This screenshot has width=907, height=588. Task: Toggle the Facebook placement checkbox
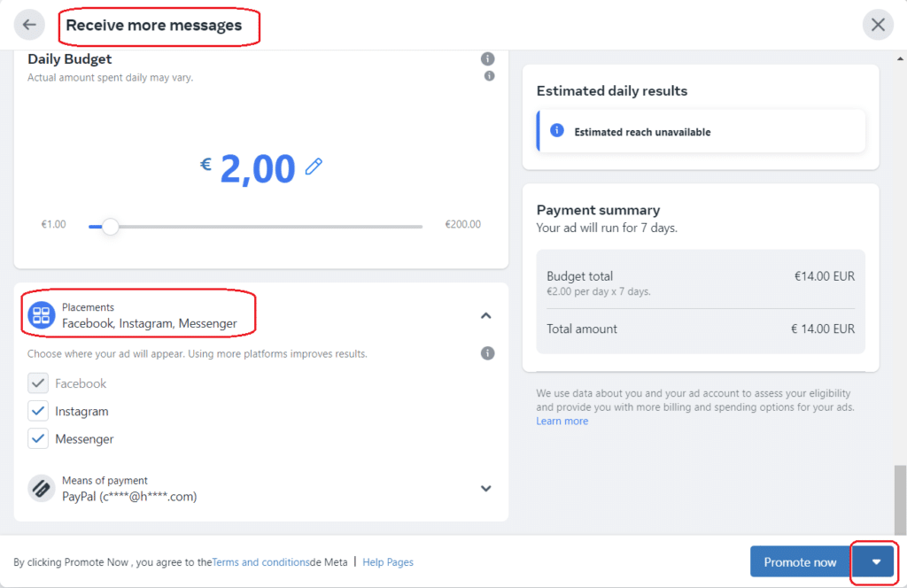[x=38, y=383]
